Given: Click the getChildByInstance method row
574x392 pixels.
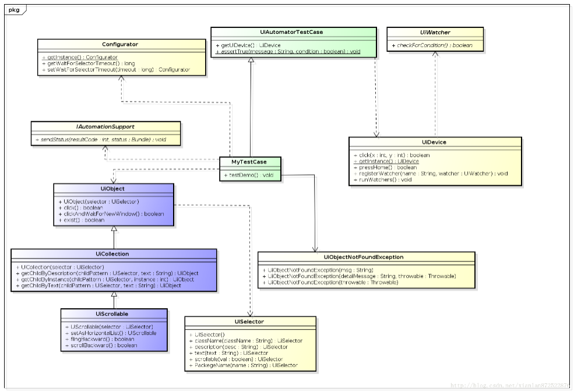Looking at the screenshot, I should [105, 279].
